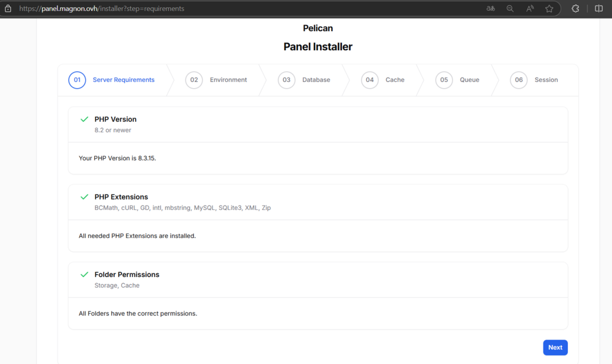Select the 02 step circle
The image size is (612, 364).
pos(194,80)
